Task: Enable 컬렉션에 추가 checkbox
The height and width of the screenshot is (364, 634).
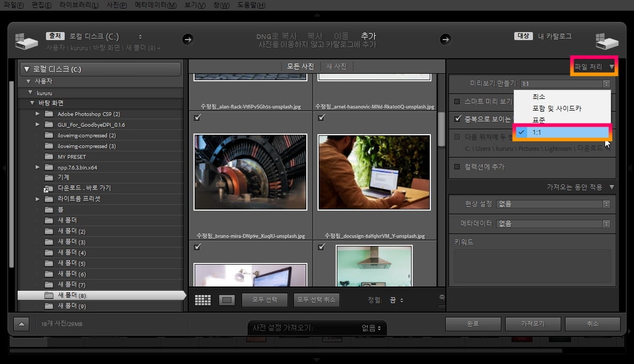Action: pos(457,167)
